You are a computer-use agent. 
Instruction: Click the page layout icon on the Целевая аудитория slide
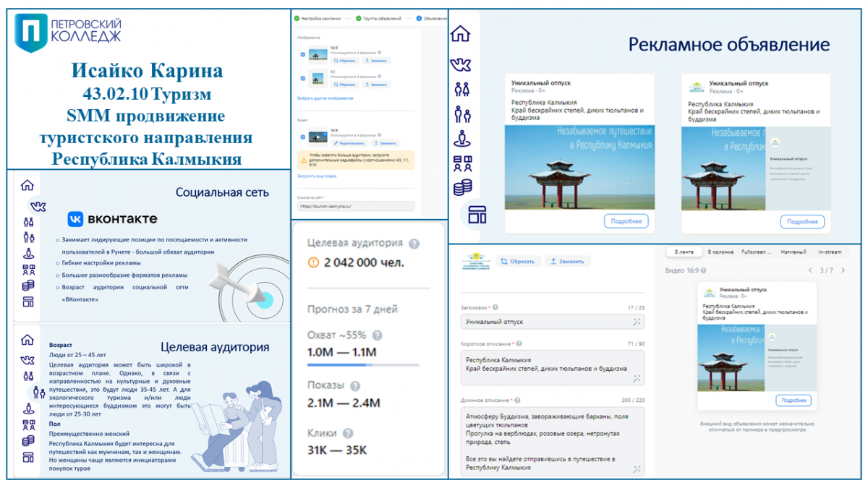tap(28, 457)
